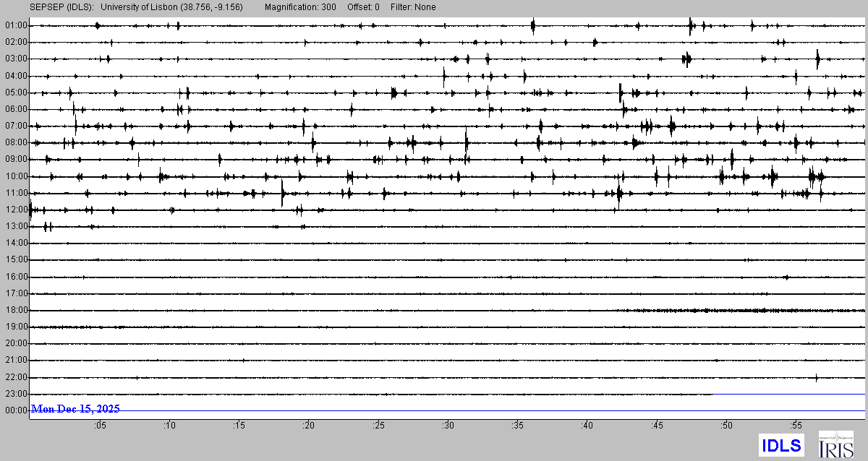The height and width of the screenshot is (461, 868).
Task: Click the :55 minute axis tick label
Action: pos(796,425)
